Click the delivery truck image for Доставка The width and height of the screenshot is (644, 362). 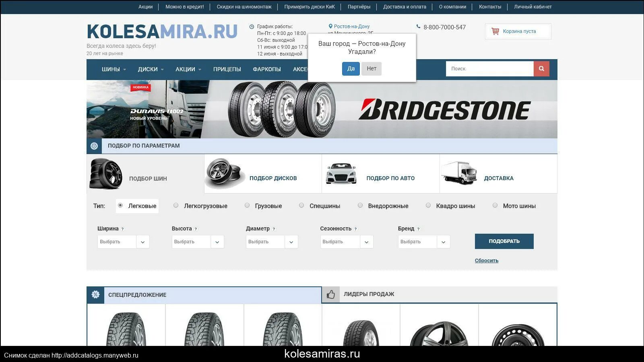[459, 173]
